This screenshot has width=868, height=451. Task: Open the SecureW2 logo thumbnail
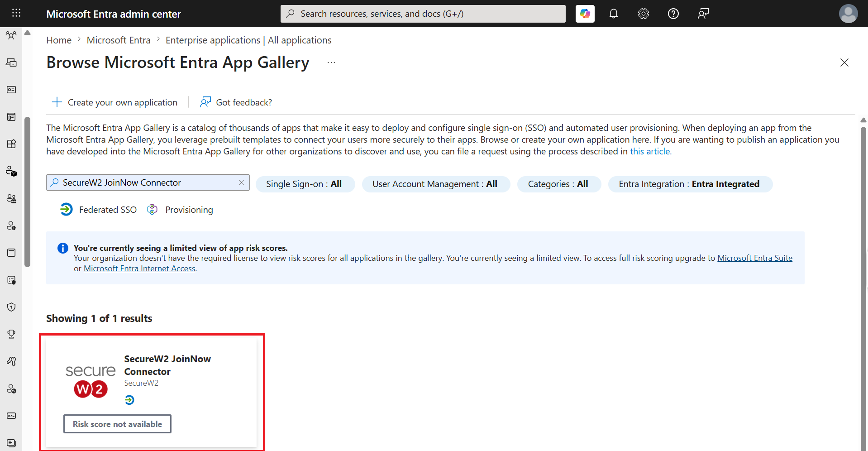[91, 382]
